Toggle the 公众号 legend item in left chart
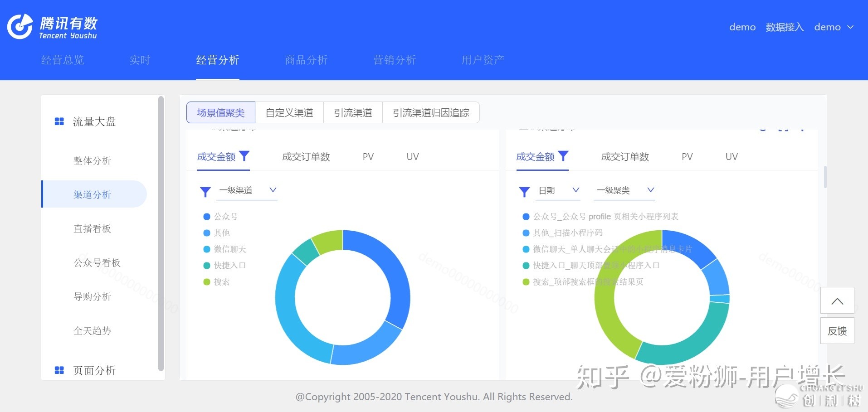Viewport: 868px width, 412px height. click(221, 217)
